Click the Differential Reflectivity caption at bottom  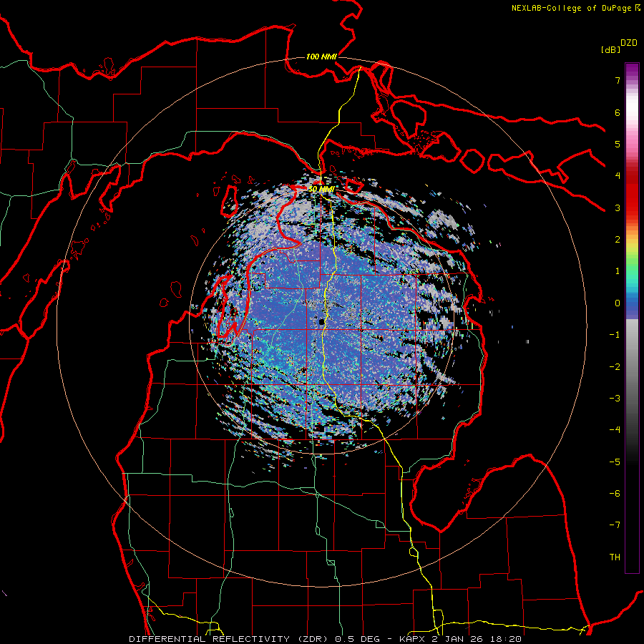pos(326,639)
